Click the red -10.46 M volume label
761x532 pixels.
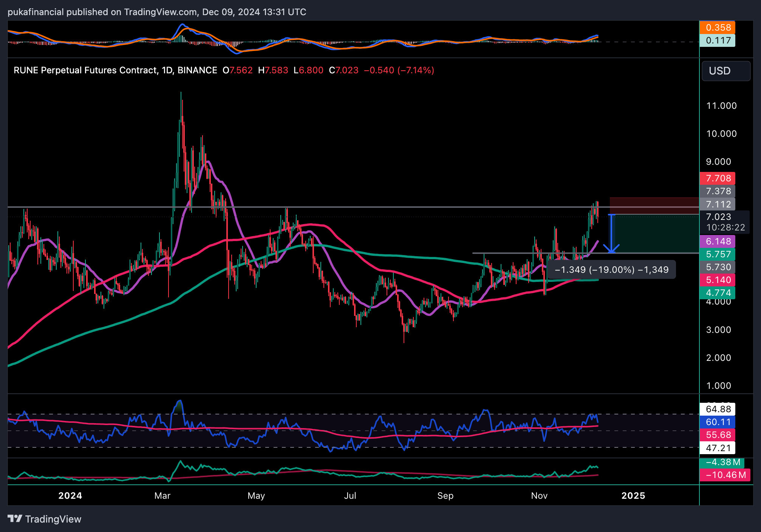pos(725,475)
